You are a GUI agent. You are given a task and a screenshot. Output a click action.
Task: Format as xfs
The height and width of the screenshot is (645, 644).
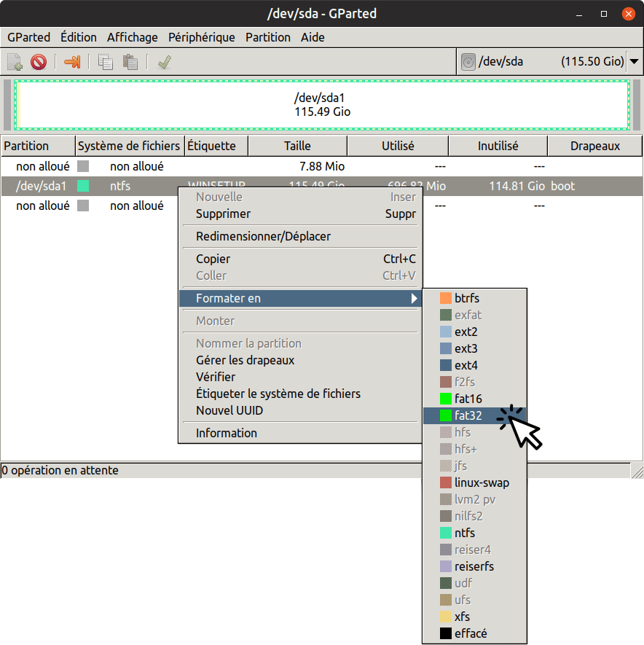(x=475, y=617)
